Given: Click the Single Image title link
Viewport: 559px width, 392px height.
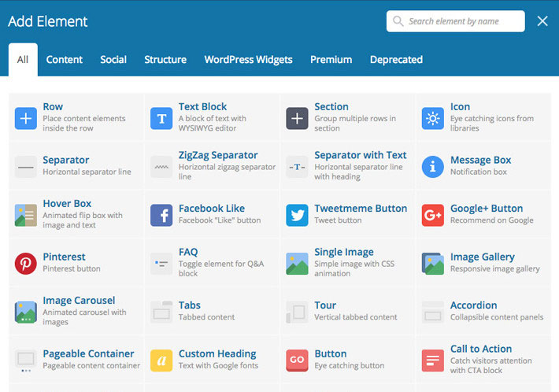Looking at the screenshot, I should pos(343,252).
